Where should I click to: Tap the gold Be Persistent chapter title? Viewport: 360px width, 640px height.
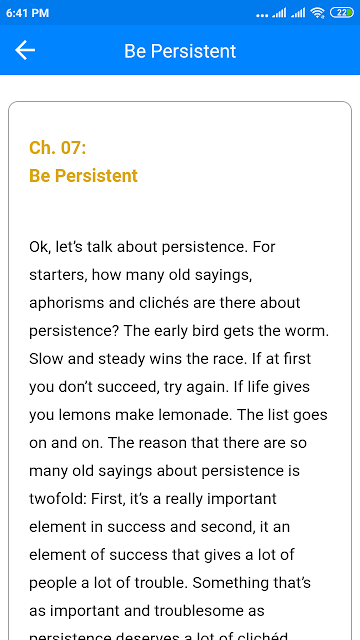83,176
